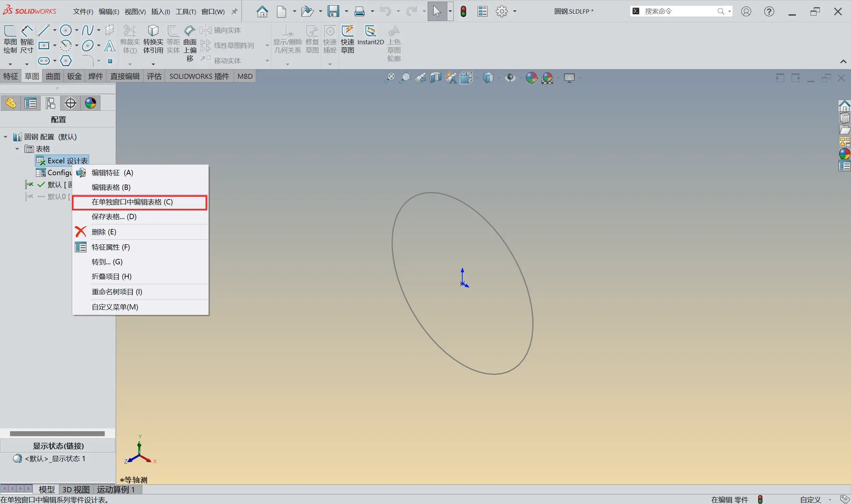Click 保存表格... (D) in the context menu

114,217
